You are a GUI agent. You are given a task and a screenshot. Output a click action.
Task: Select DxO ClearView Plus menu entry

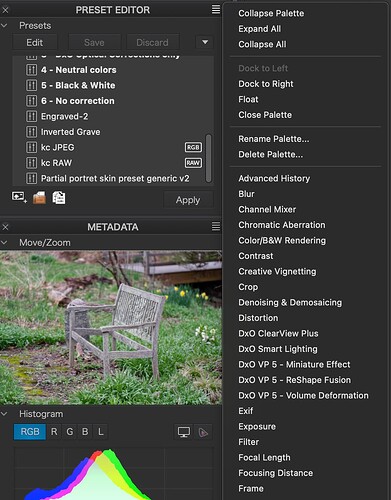tap(278, 333)
